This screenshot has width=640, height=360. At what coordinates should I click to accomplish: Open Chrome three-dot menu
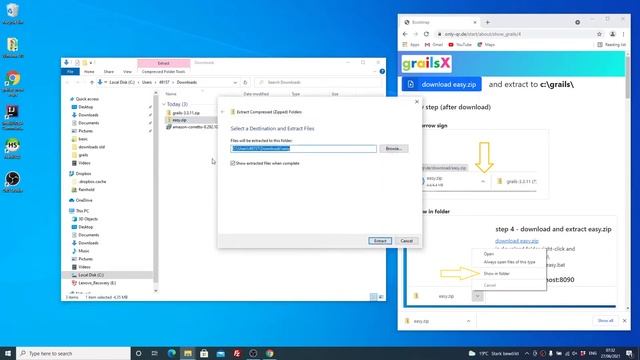click(x=623, y=34)
